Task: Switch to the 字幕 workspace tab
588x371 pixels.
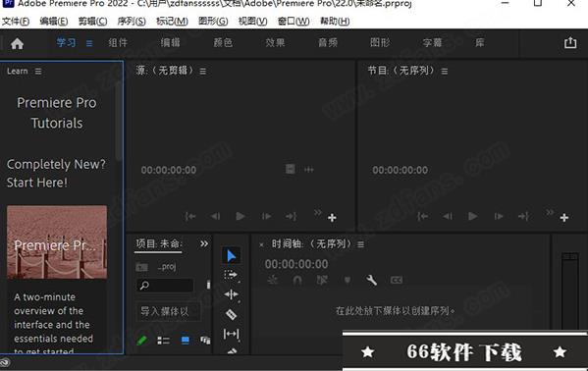Action: (432, 43)
